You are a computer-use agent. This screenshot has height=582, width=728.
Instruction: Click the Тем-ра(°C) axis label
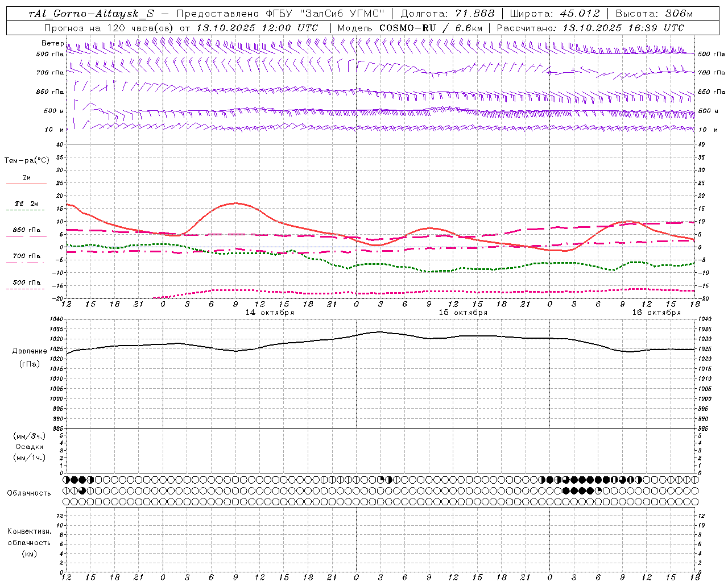click(27, 161)
